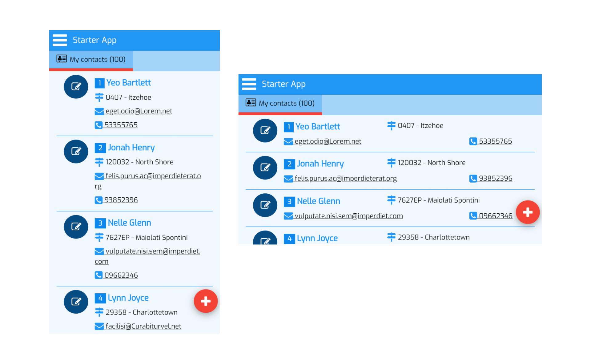
Task: Click address 0407 - Itzehoe in narrow view
Action: (128, 97)
